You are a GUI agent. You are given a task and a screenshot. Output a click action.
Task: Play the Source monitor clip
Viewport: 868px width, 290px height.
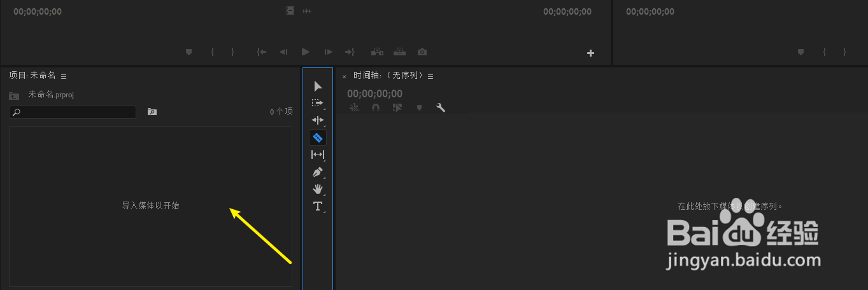tap(306, 52)
